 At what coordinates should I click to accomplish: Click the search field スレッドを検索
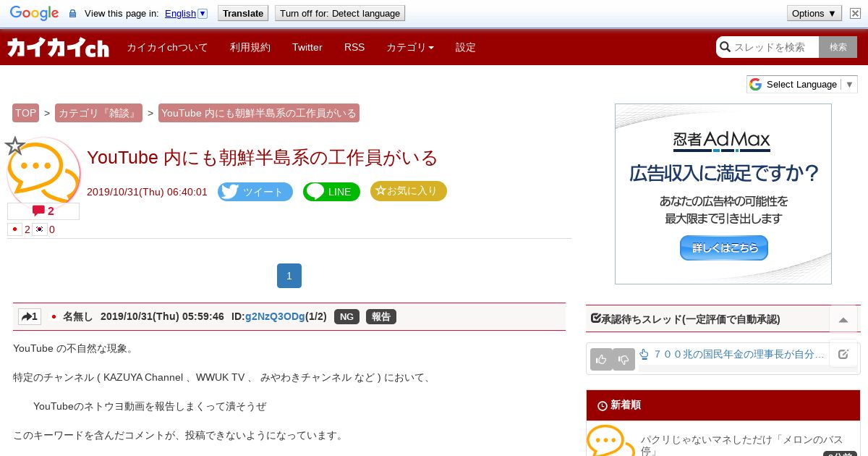pyautogui.click(x=769, y=47)
